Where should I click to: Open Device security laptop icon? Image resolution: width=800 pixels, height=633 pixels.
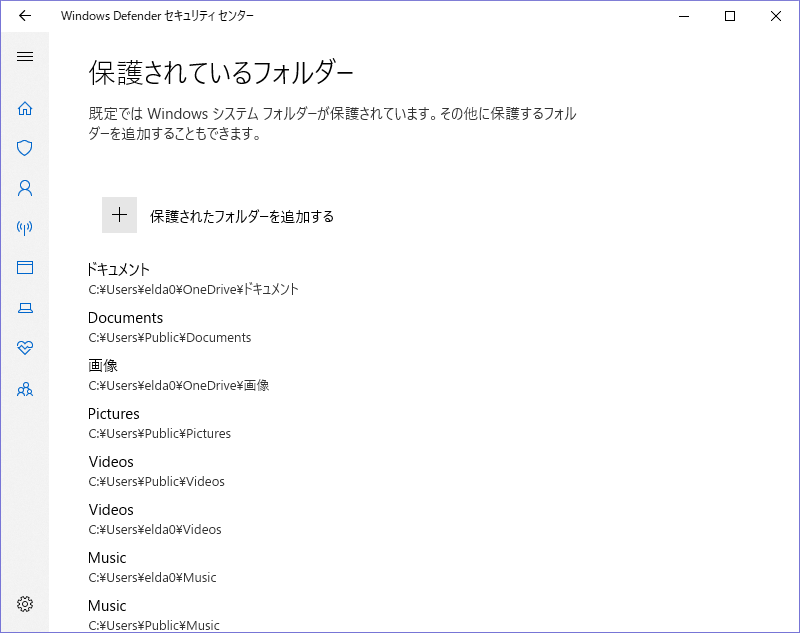point(25,308)
